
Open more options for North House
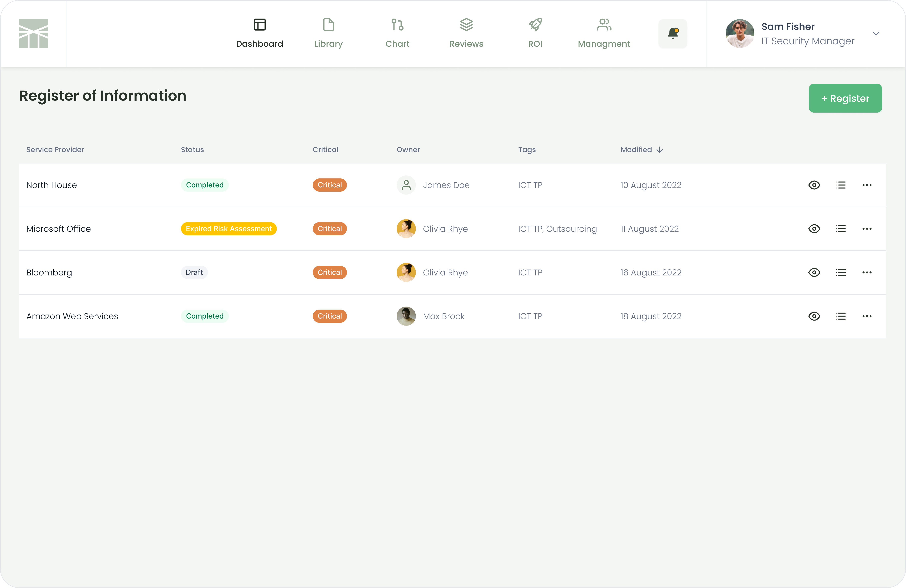(x=867, y=185)
